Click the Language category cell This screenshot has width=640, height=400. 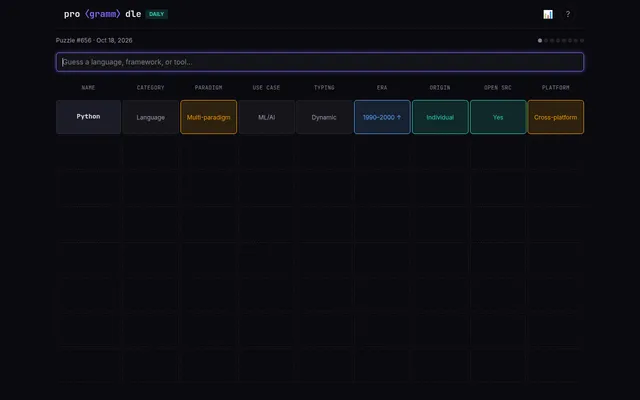point(151,117)
